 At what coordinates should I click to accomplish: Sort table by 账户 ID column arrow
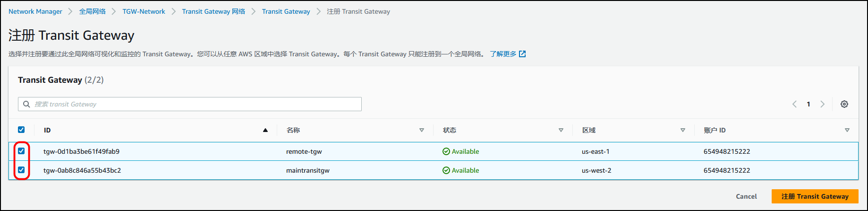point(847,130)
